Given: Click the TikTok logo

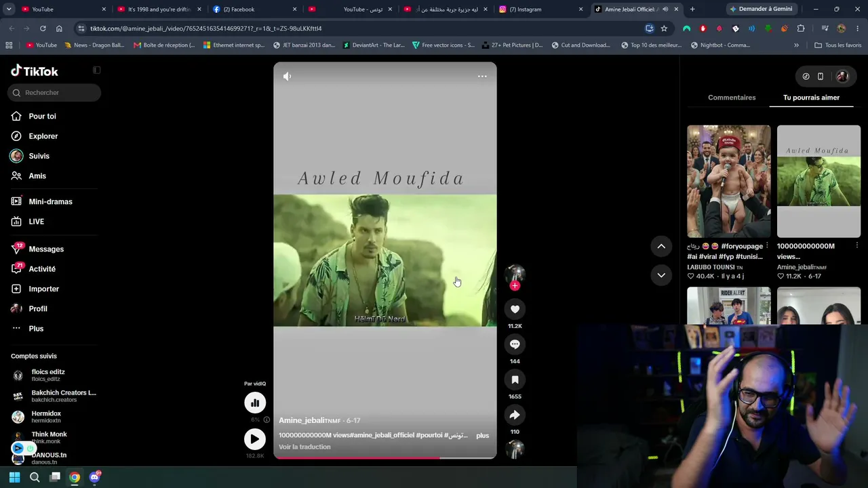Looking at the screenshot, I should [35, 71].
